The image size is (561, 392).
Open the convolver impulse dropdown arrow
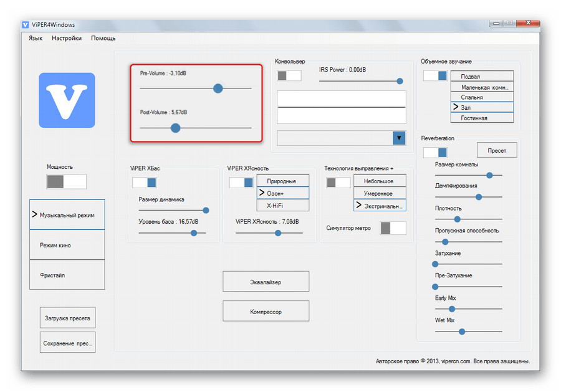[399, 138]
